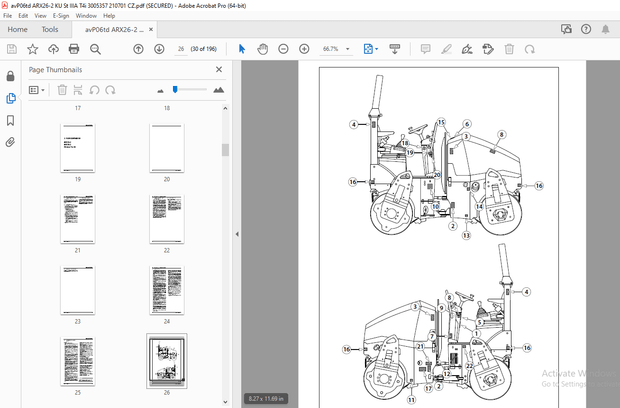620x408 pixels.
Task: Open Bookmarks panel in sidebar
Action: [11, 120]
